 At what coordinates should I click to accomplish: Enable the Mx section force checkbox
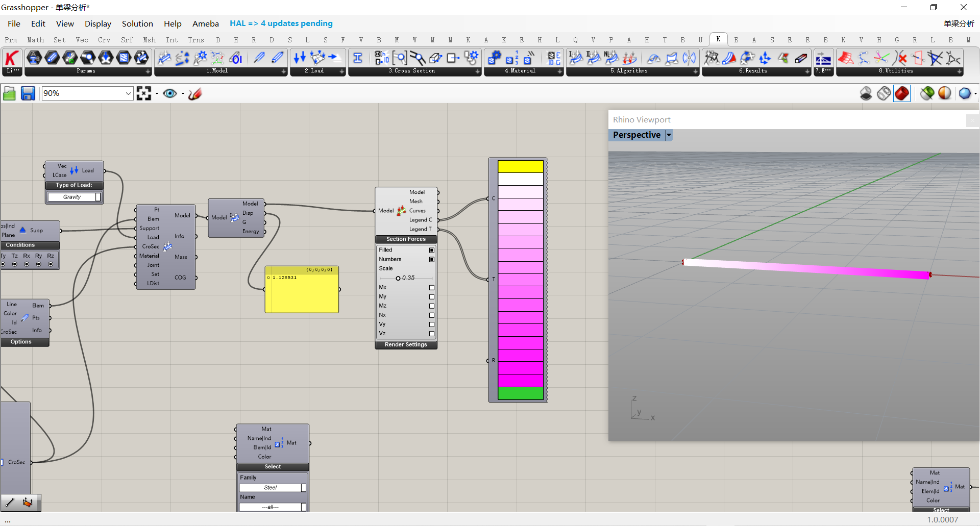pyautogui.click(x=432, y=288)
